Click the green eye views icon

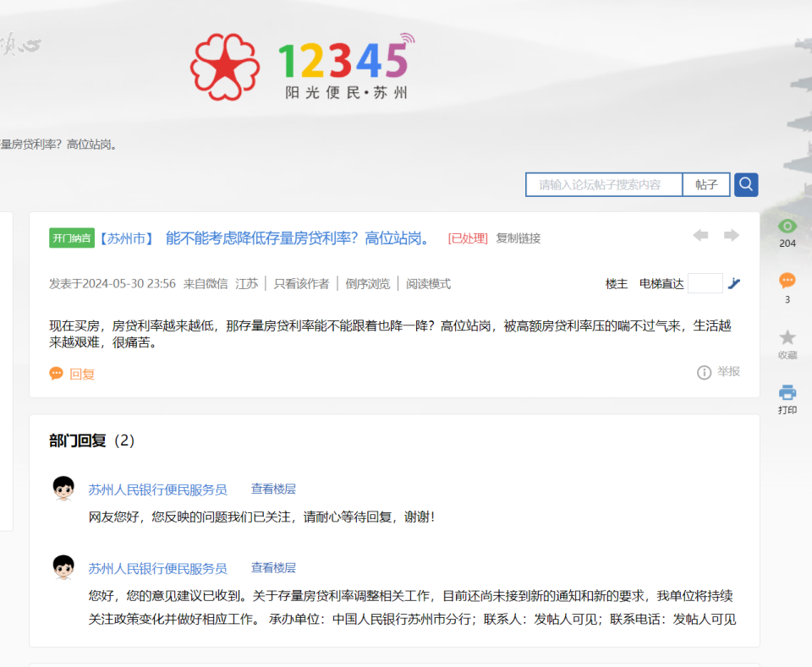pos(787,227)
